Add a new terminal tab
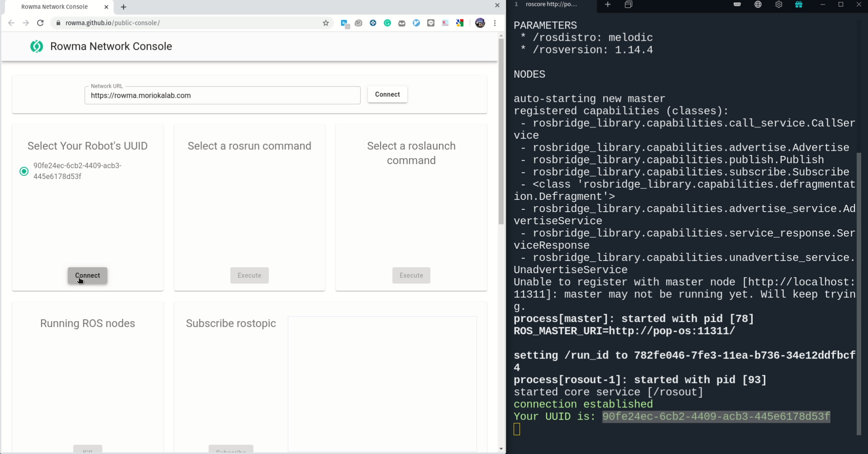Image resolution: width=868 pixels, height=454 pixels. coord(608,5)
